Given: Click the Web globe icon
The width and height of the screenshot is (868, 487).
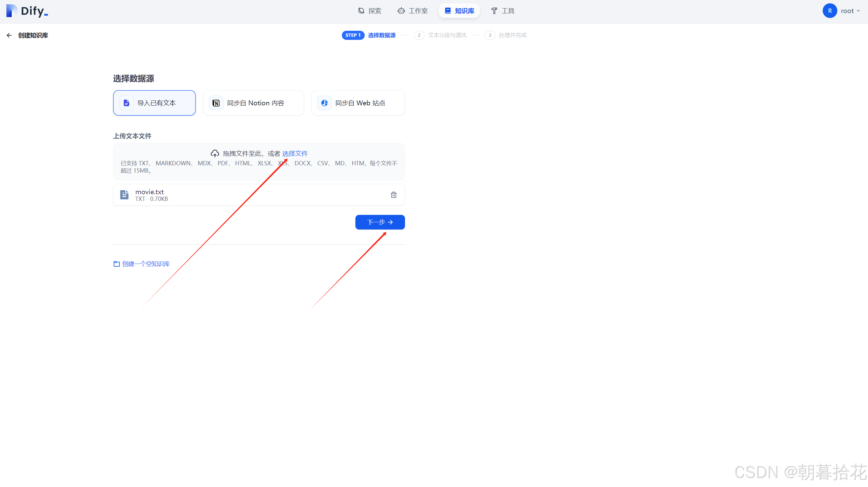Looking at the screenshot, I should [324, 103].
